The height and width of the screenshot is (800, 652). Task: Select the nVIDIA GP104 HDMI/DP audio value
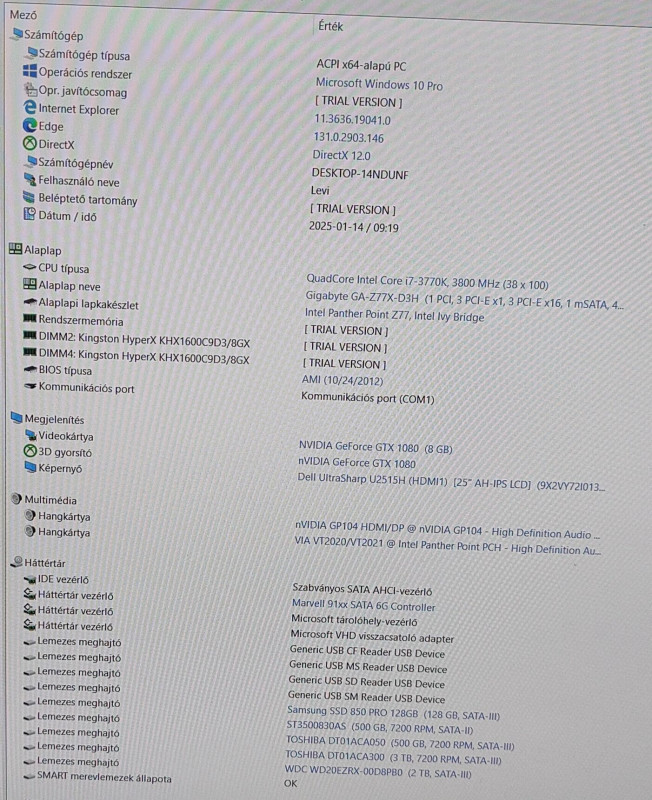click(447, 530)
